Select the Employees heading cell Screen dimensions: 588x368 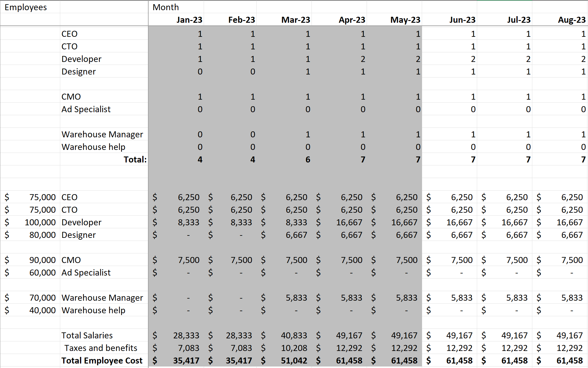pos(30,7)
